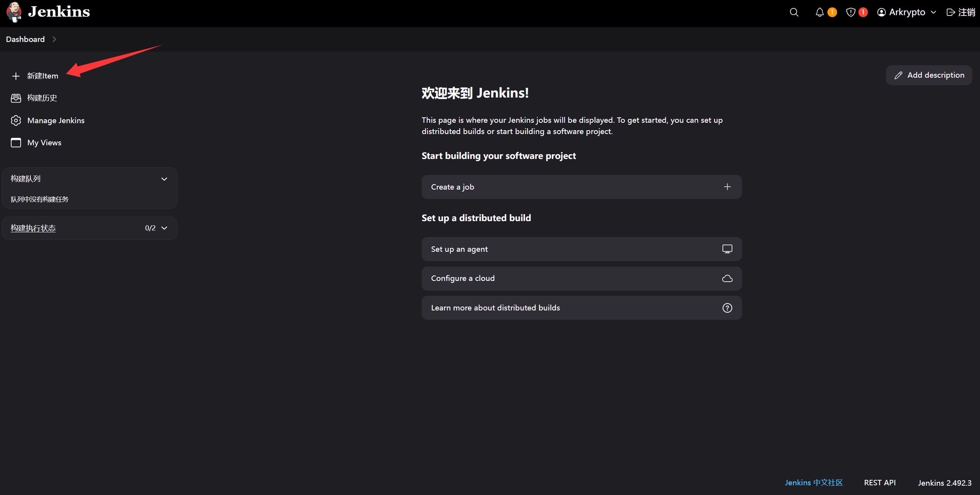Screen dimensions: 980x495
Task: Click the plus icon beside 新建Item
Action: [x=16, y=76]
